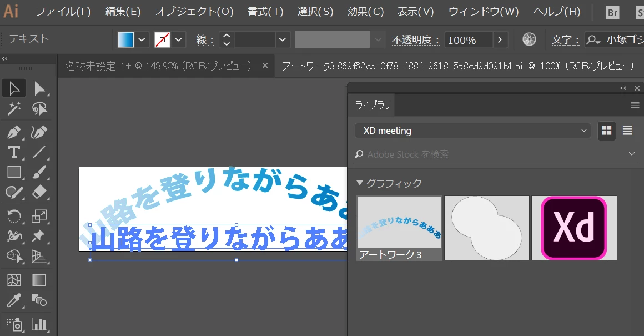This screenshot has height=336, width=644.
Task: Select the Puppet Warp pin tool
Action: pyautogui.click(x=39, y=236)
